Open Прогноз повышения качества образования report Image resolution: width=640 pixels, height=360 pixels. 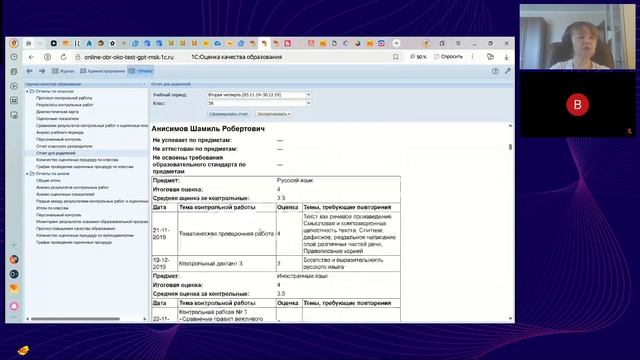tap(76, 229)
